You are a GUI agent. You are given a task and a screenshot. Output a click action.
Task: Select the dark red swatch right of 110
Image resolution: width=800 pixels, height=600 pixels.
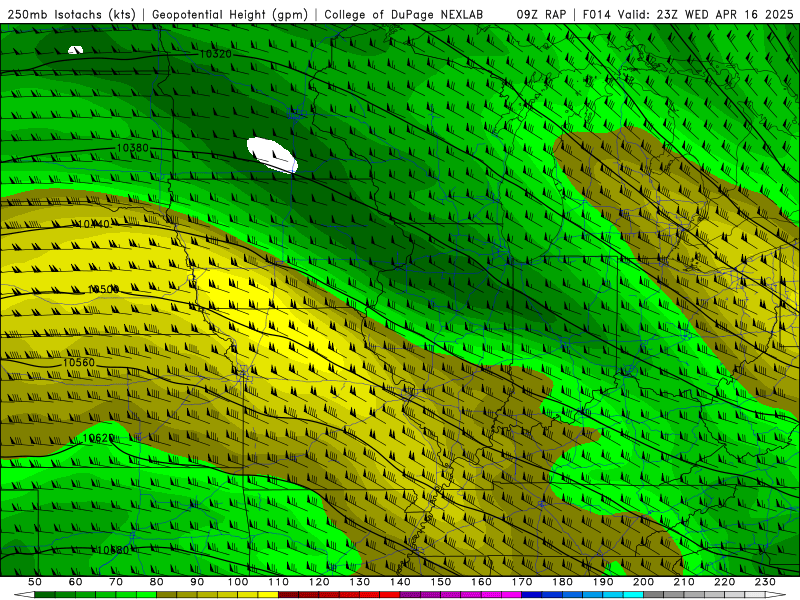(288, 595)
